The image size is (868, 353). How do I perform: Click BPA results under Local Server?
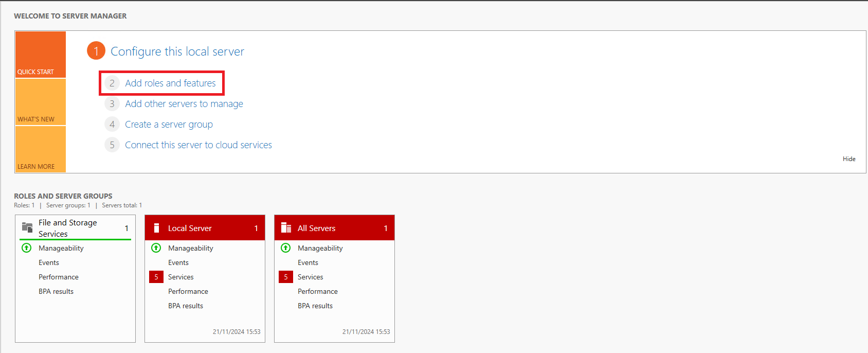point(186,306)
